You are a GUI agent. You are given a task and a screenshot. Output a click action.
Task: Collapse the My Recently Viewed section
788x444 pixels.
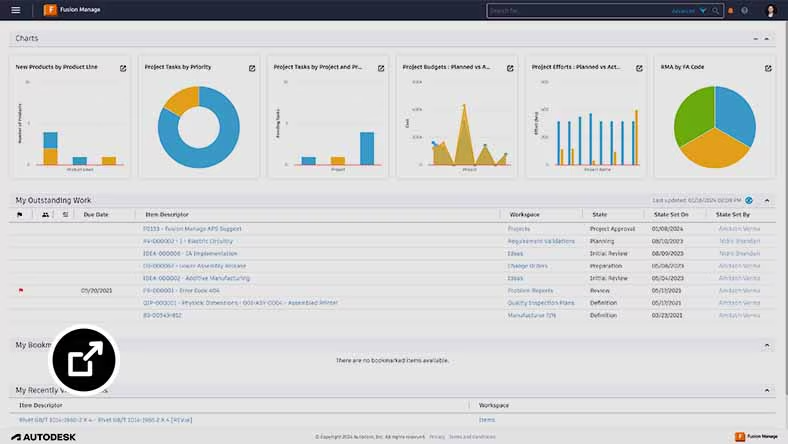coord(767,390)
